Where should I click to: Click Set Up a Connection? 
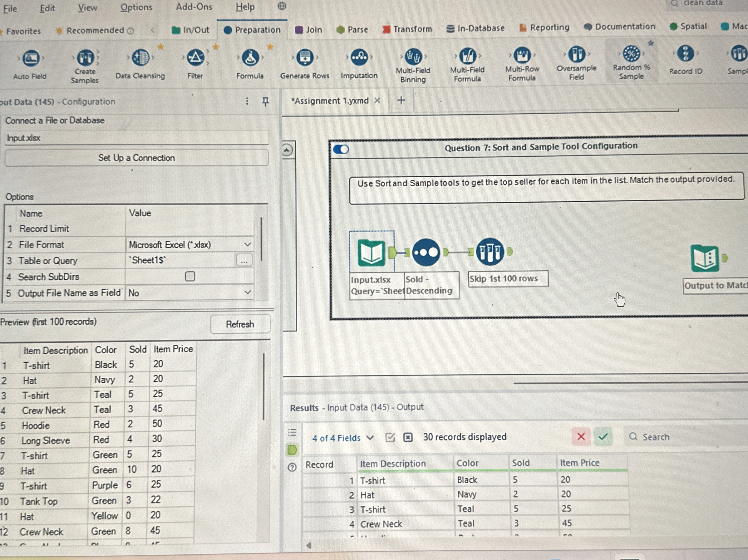(137, 158)
